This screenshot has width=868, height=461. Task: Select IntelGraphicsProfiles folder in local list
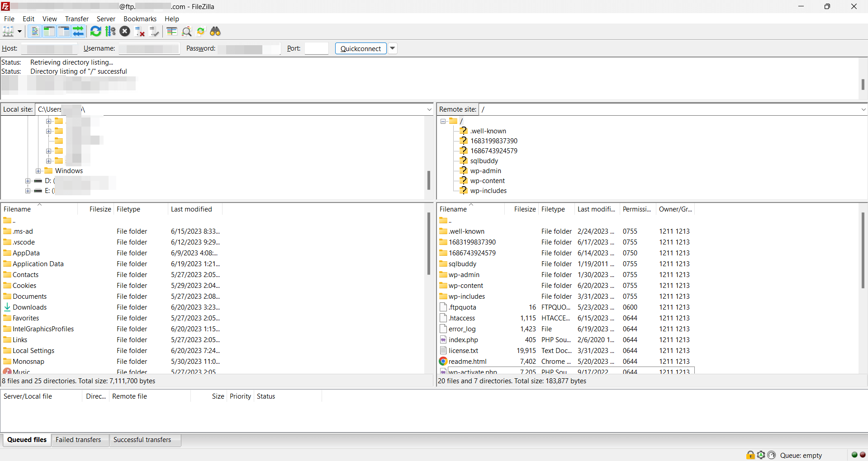[x=43, y=329]
